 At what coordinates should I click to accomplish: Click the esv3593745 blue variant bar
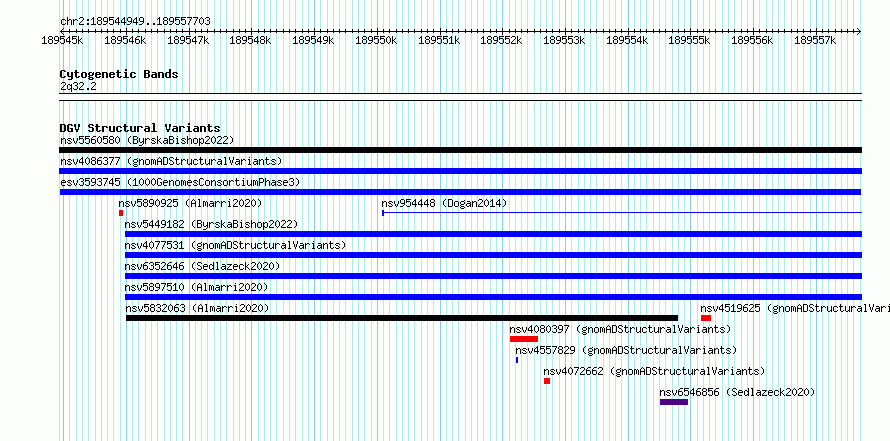461,192
